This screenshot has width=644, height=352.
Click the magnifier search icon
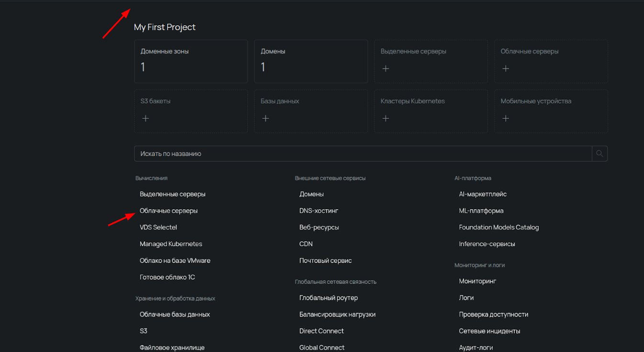coord(599,154)
